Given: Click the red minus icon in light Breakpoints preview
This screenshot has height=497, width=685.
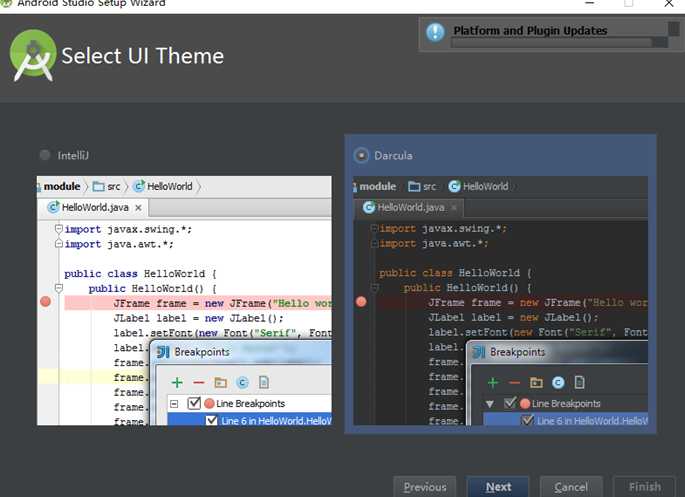Looking at the screenshot, I should tap(199, 383).
